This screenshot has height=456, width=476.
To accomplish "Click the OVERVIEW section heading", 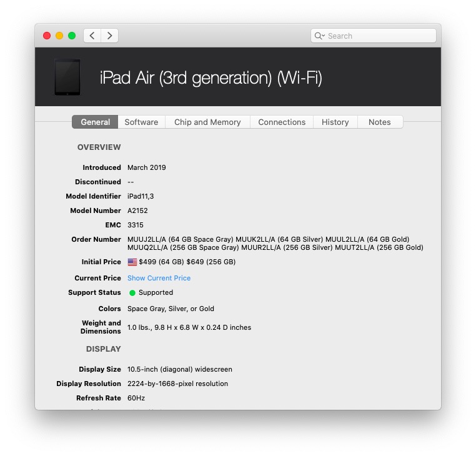I will 99,147.
